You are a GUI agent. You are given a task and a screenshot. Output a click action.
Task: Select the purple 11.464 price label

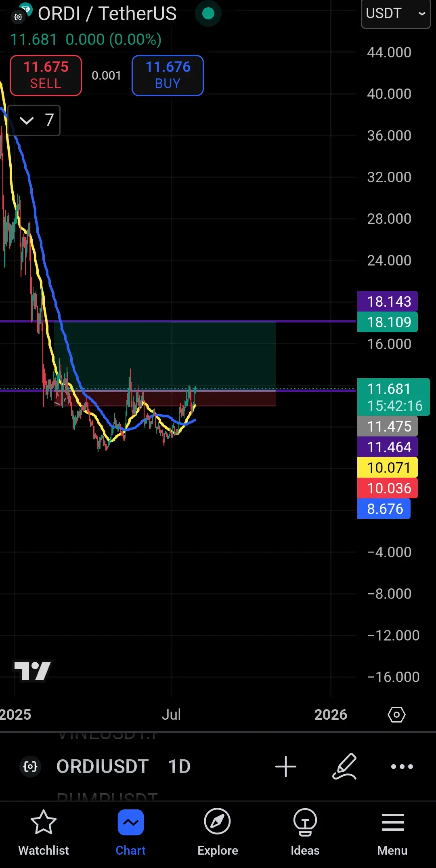tap(388, 447)
